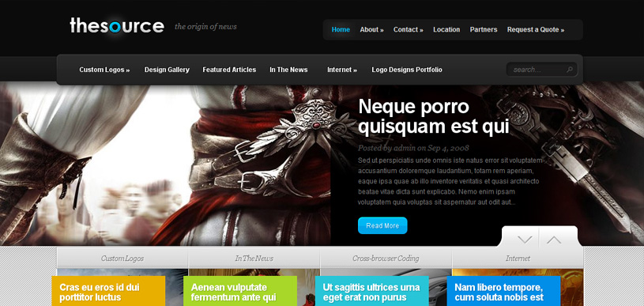Show previous slide with up chevron

[554, 240]
